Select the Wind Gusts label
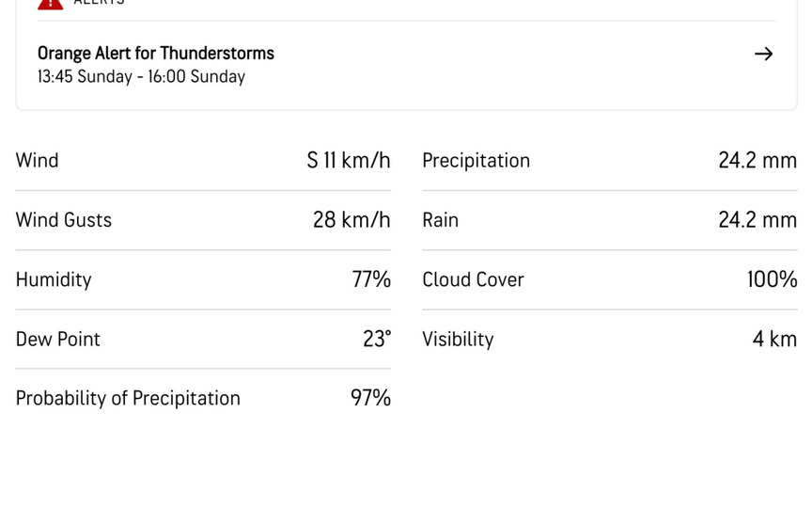812x508 pixels. pos(64,220)
